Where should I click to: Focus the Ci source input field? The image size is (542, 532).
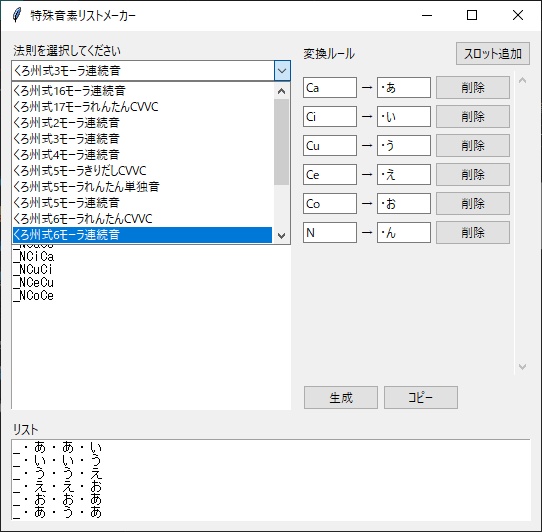click(330, 116)
